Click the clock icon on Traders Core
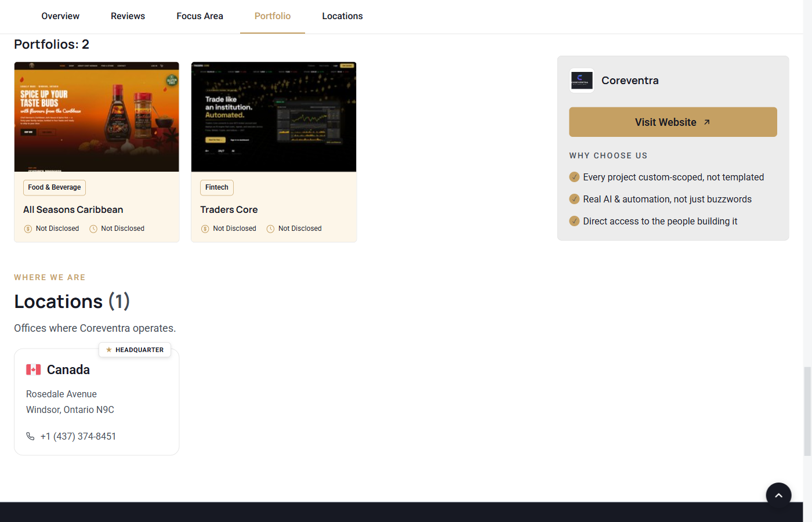This screenshot has width=812, height=522. point(270,229)
